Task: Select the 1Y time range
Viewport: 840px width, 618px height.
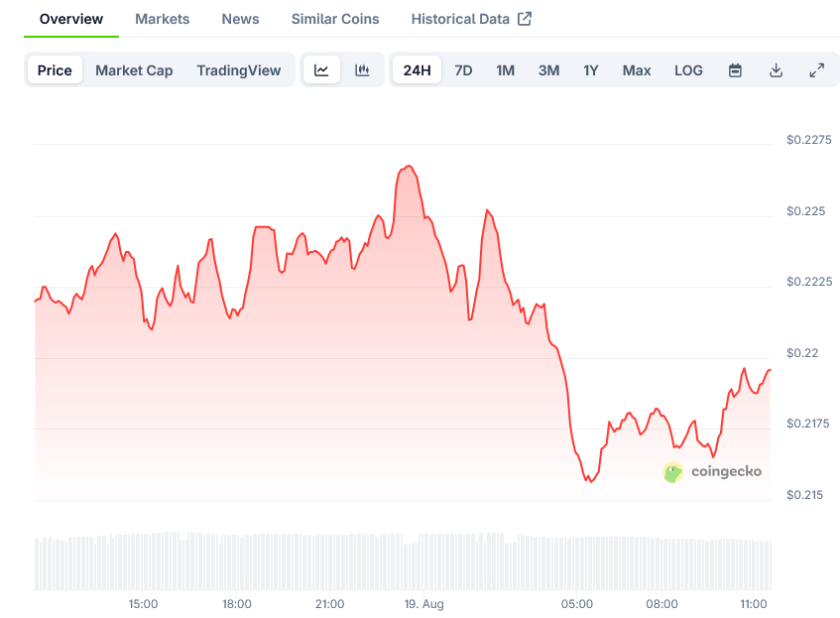Action: tap(590, 70)
